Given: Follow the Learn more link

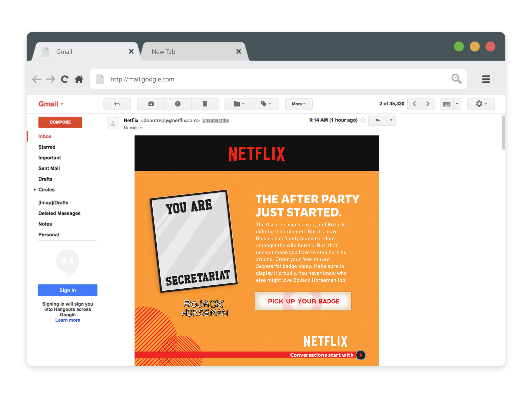Looking at the screenshot, I should [x=68, y=320].
